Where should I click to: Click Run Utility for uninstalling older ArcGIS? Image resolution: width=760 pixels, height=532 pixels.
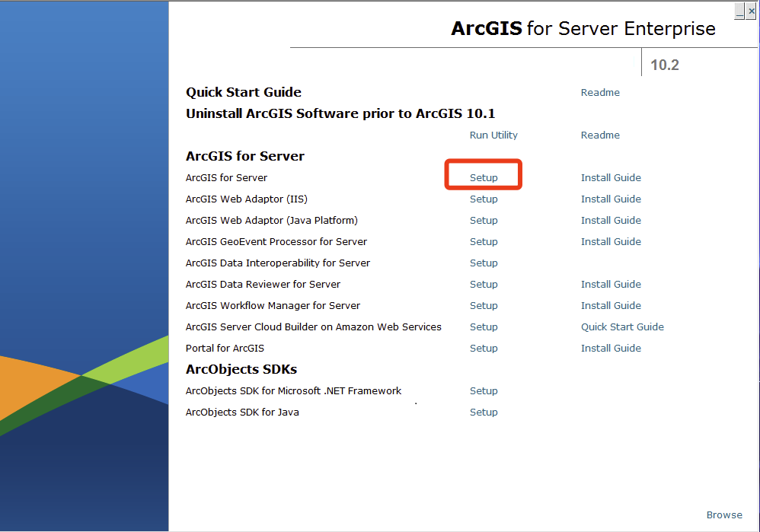(x=493, y=135)
